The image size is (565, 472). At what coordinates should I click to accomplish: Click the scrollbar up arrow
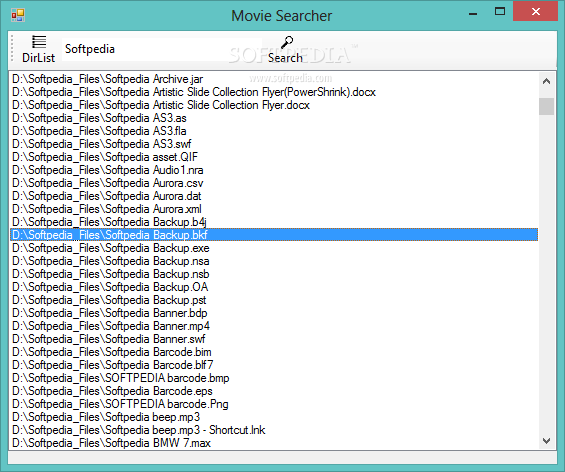click(546, 81)
